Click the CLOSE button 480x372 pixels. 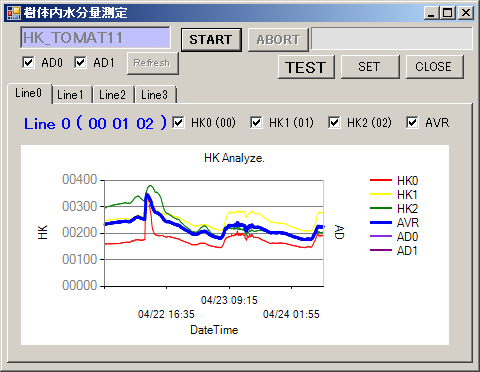tap(434, 67)
